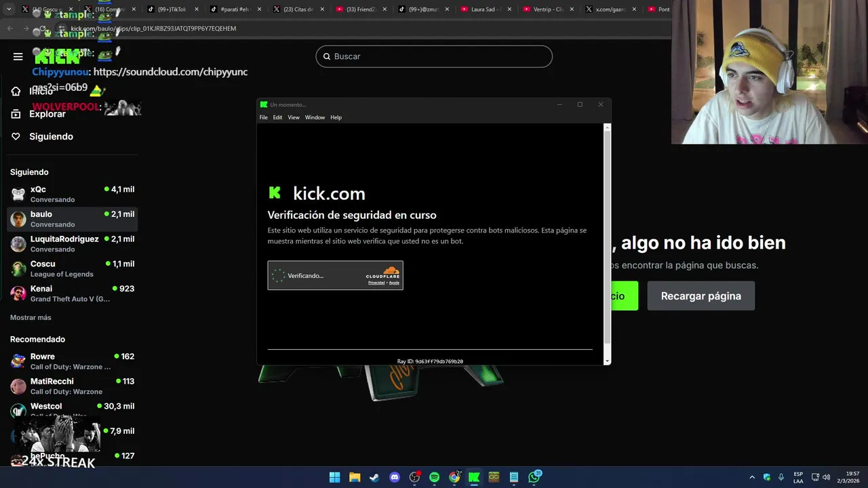
Task: Click Privacidad link in Cloudflare widget
Action: [x=376, y=283]
